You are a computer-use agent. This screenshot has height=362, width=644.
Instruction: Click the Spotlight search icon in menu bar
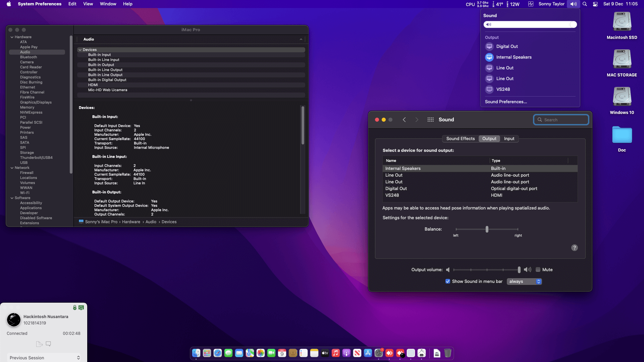point(585,4)
